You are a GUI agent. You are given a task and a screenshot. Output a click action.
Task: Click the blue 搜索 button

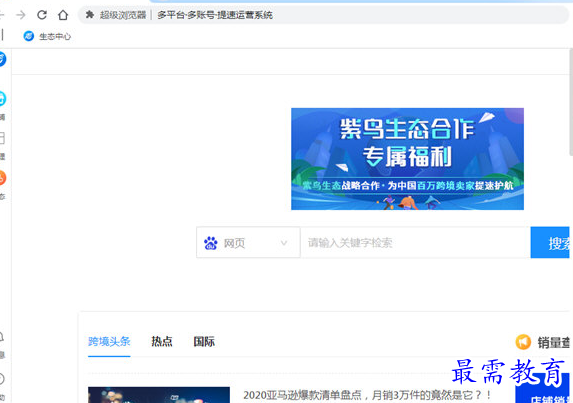pyautogui.click(x=550, y=243)
